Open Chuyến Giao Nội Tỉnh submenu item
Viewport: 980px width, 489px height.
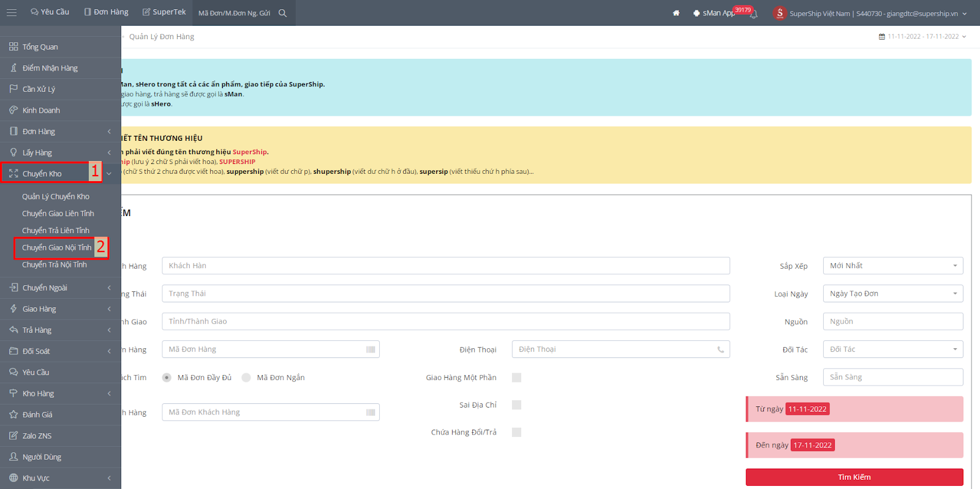click(56, 248)
